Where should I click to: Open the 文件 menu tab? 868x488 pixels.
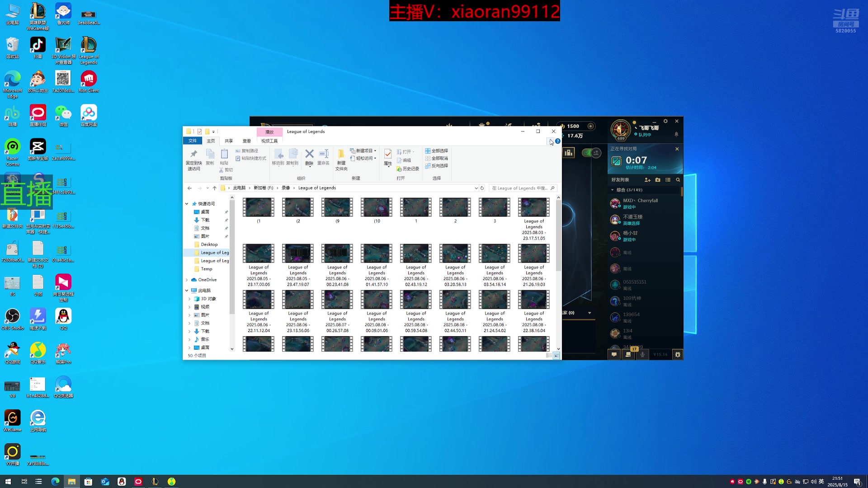[x=193, y=141]
